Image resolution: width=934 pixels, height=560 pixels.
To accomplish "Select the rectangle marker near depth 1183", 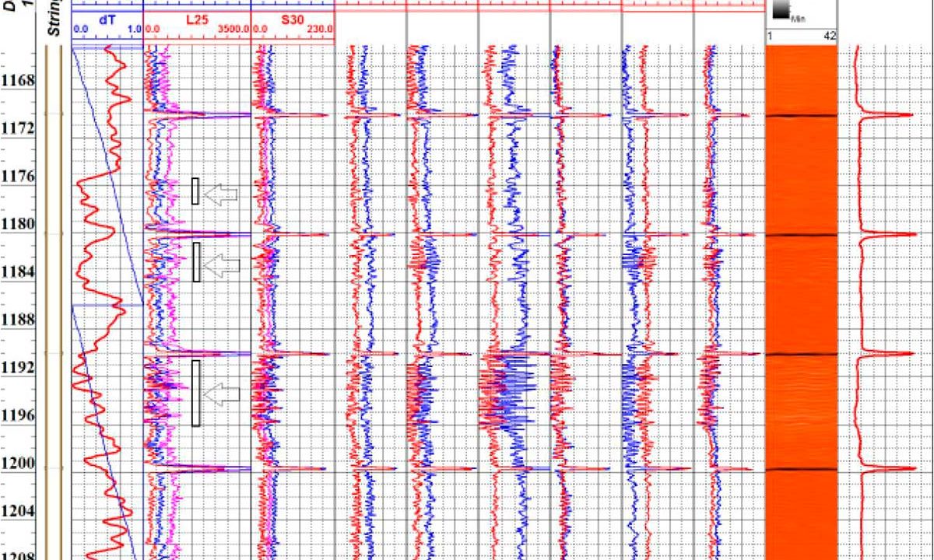I will click(196, 261).
